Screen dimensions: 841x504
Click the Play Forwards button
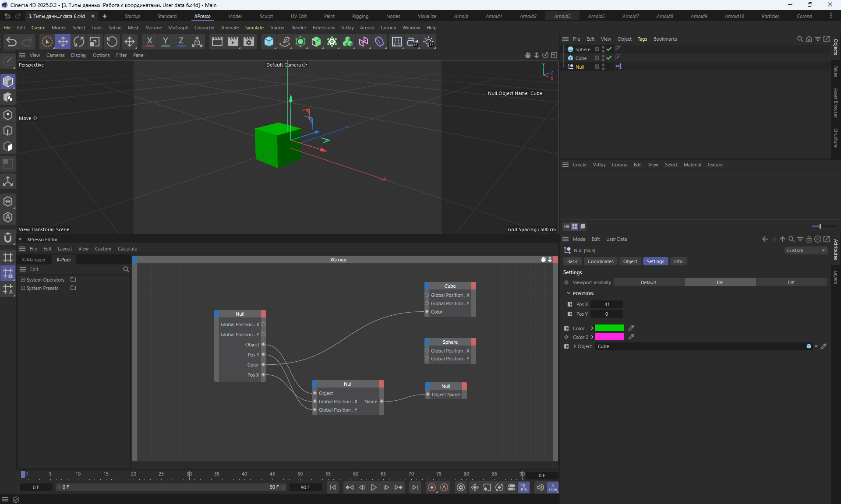point(374,487)
